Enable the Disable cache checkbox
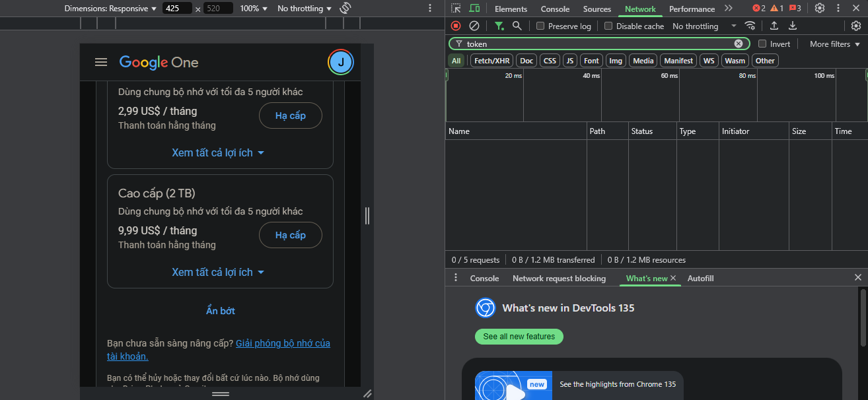 point(608,26)
